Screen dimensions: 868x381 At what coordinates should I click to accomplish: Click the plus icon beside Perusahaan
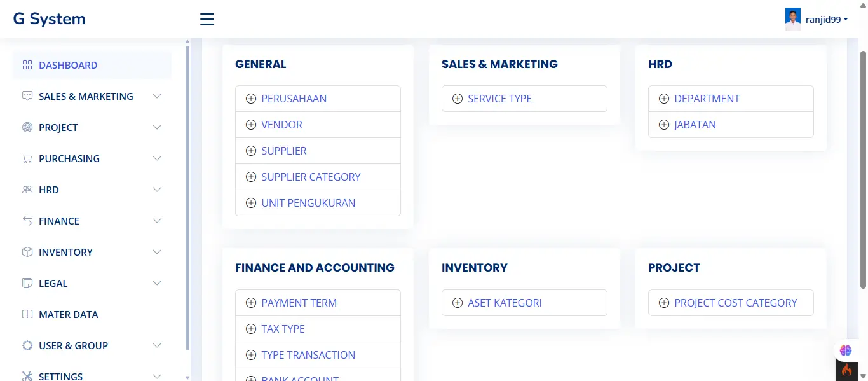coord(250,99)
